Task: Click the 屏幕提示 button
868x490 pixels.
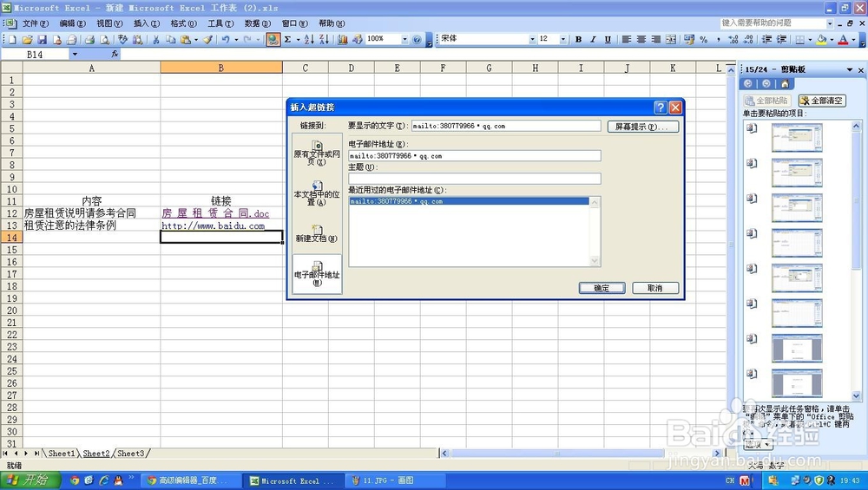Action: [642, 127]
